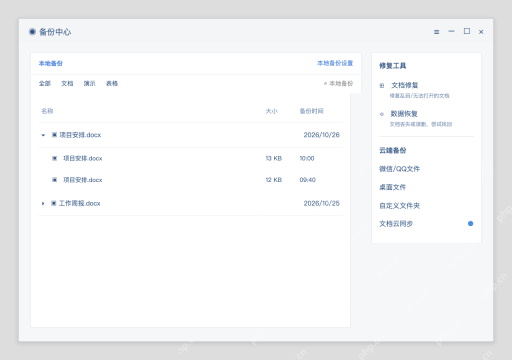Sort by the 大小 column header
This screenshot has height=360, width=512.
pyautogui.click(x=271, y=111)
